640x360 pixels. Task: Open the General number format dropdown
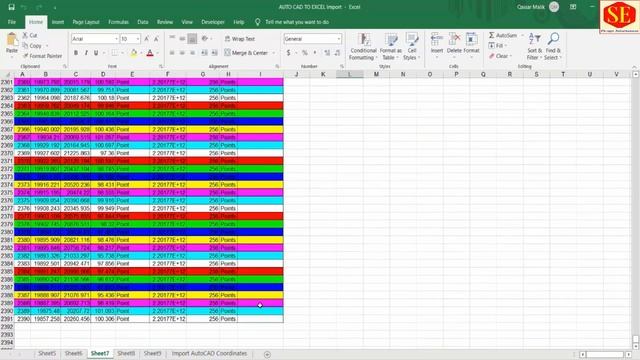(x=339, y=39)
